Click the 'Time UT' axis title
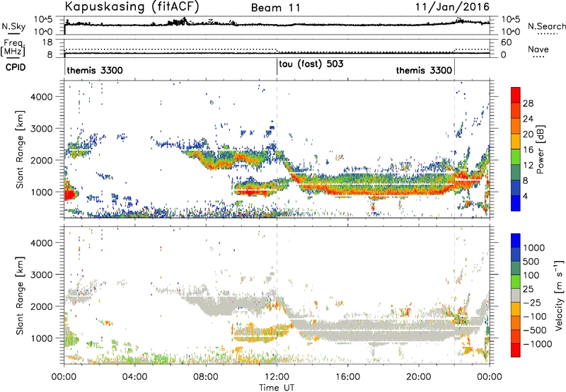566x392 pixels. (277, 388)
